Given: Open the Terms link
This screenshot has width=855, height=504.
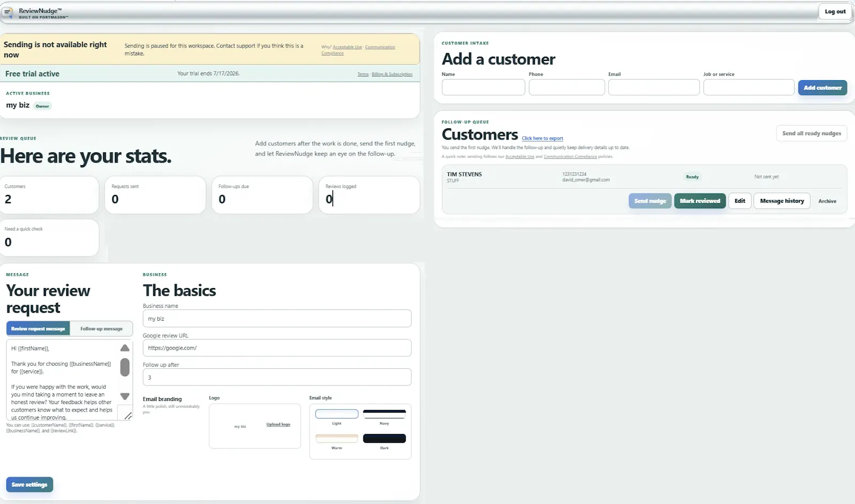Looking at the screenshot, I should pyautogui.click(x=363, y=74).
